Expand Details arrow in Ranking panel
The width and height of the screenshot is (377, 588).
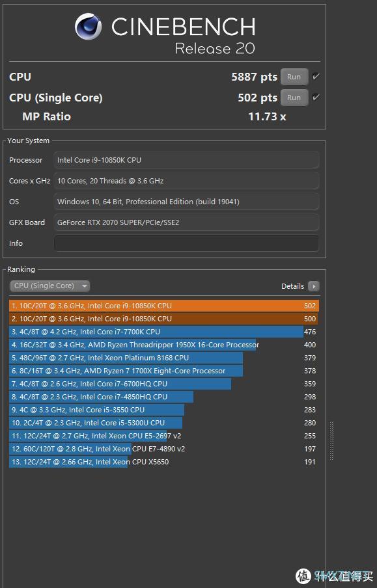click(x=314, y=286)
